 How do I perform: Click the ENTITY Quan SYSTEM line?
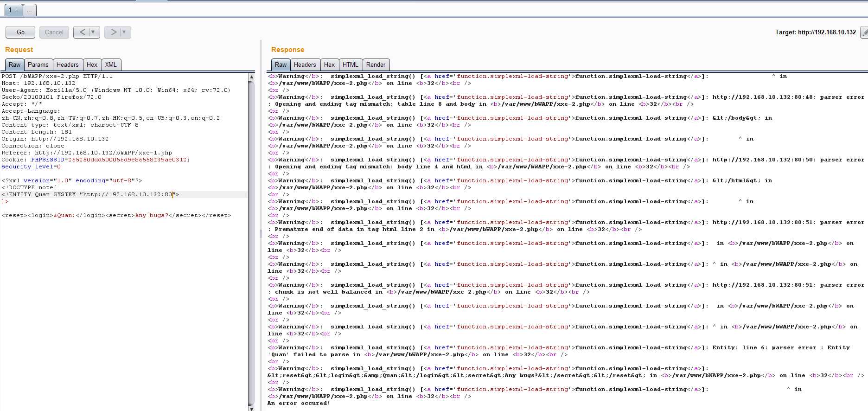(90, 194)
